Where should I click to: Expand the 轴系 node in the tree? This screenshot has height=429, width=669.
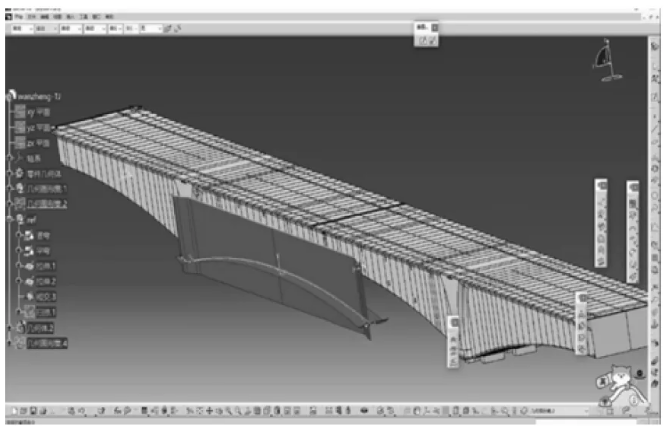point(10,158)
